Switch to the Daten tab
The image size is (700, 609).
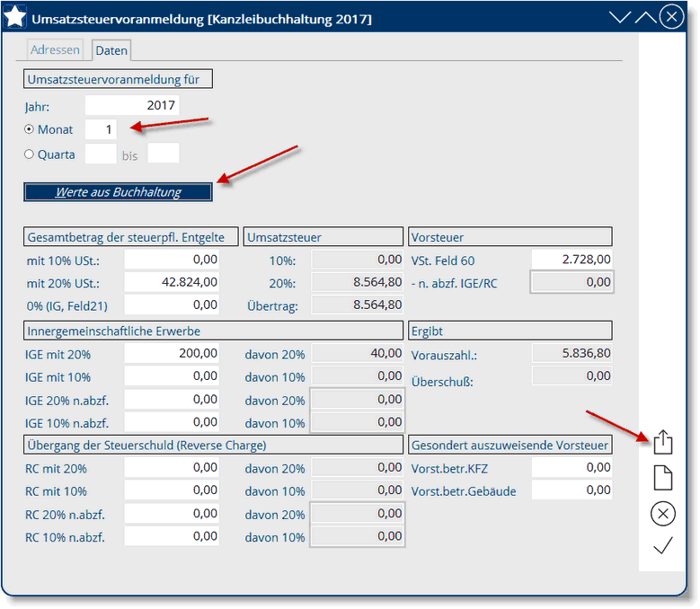click(x=111, y=50)
